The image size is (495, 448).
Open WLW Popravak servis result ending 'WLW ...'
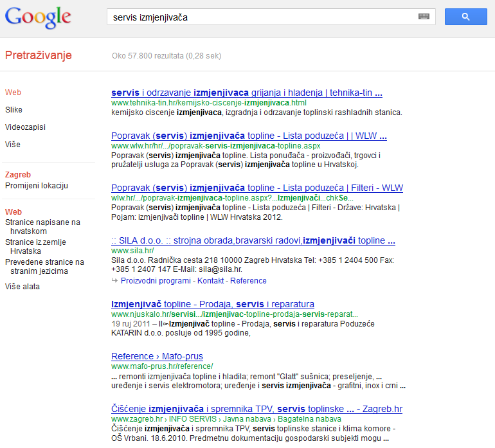pyautogui.click(x=249, y=136)
